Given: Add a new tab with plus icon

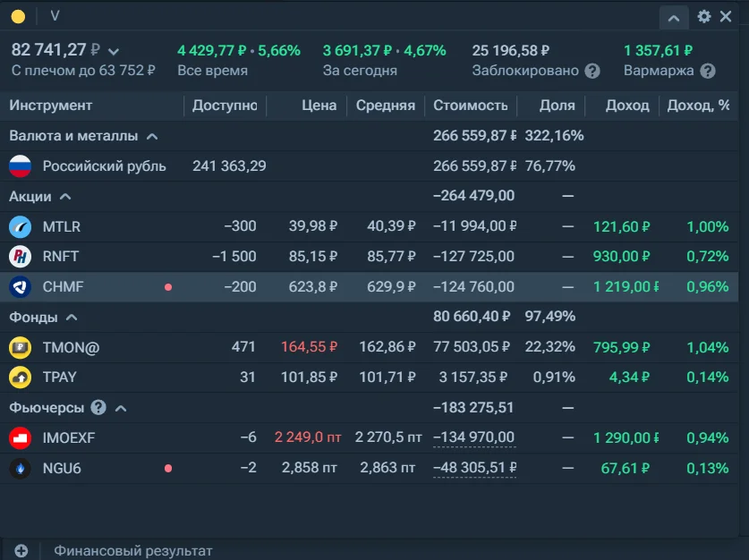Looking at the screenshot, I should click(21, 551).
